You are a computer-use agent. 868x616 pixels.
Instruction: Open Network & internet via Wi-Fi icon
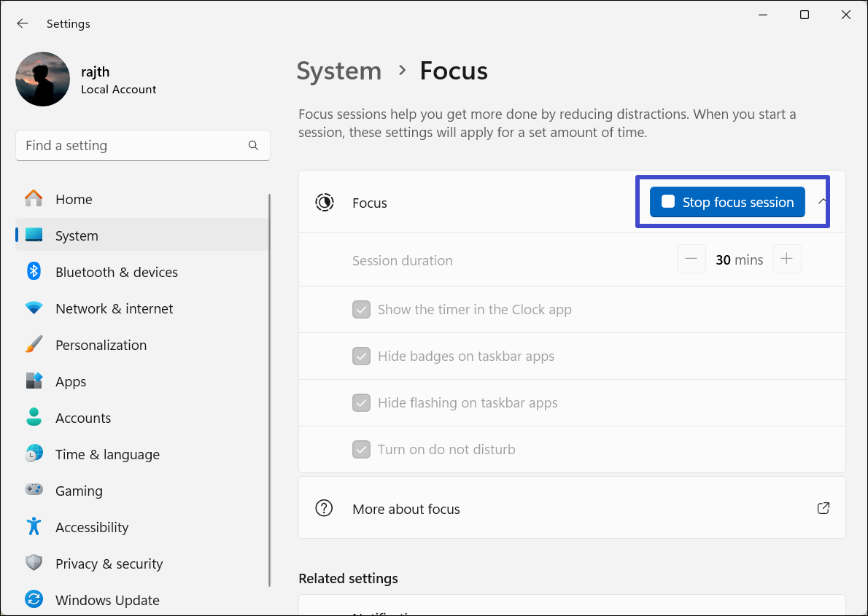tap(34, 308)
